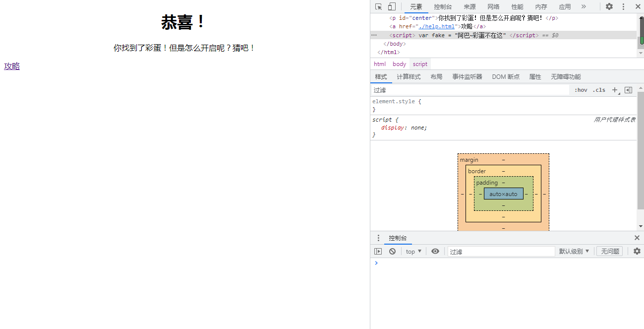Click the display: none declaration

click(x=404, y=128)
